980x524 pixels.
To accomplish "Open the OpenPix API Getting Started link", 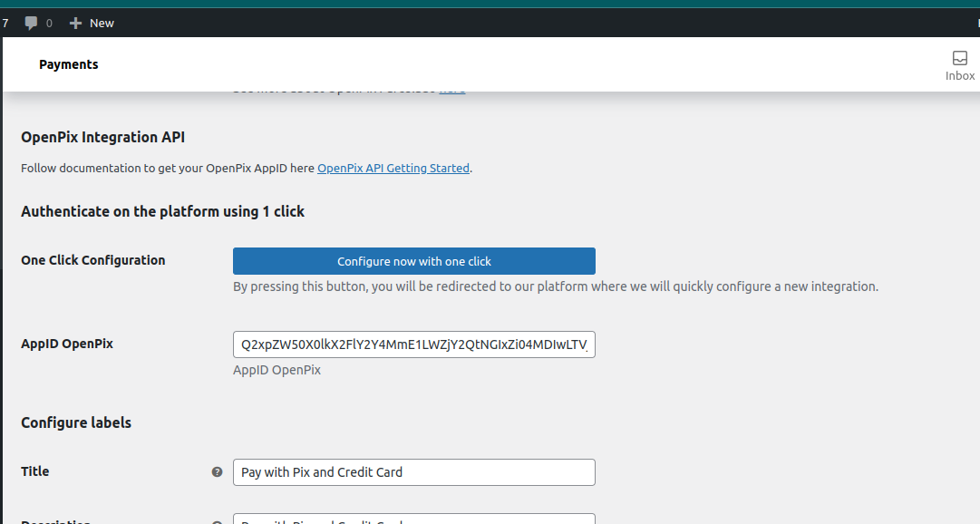I will 393,168.
